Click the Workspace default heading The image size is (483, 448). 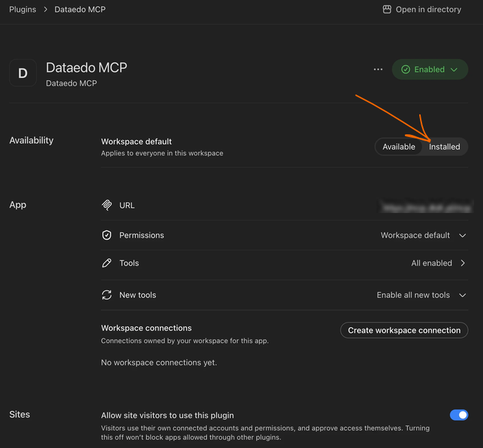(x=136, y=142)
